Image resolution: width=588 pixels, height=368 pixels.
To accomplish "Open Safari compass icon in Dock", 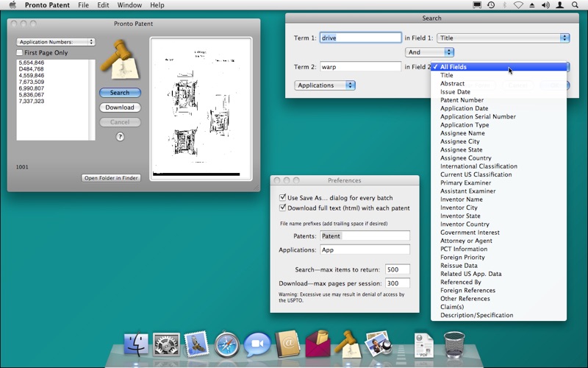I will (226, 344).
